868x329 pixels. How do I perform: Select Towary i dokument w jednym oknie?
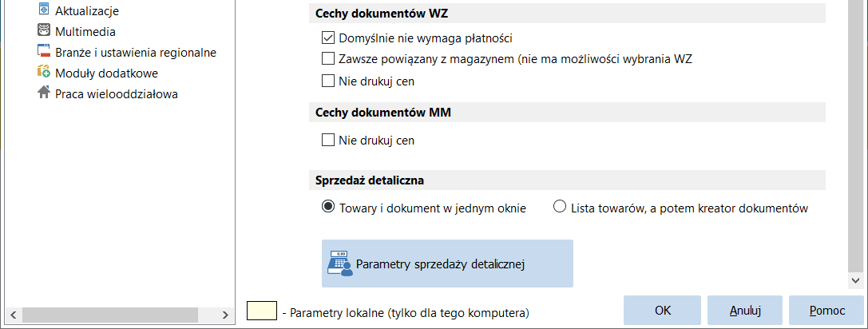(327, 207)
